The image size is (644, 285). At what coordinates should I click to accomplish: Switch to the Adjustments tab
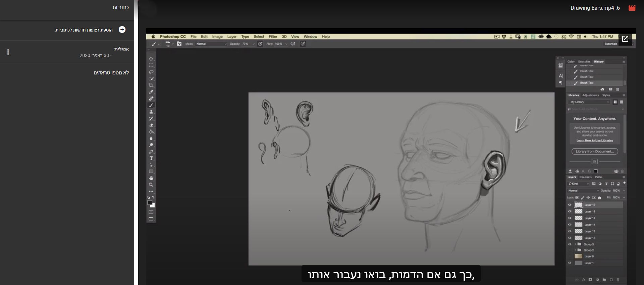[x=591, y=95]
